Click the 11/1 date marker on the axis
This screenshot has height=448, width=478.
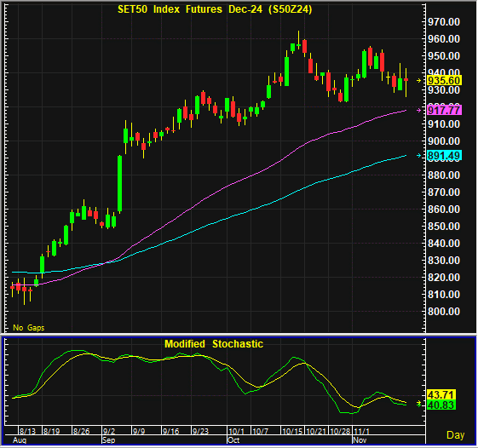(x=362, y=431)
